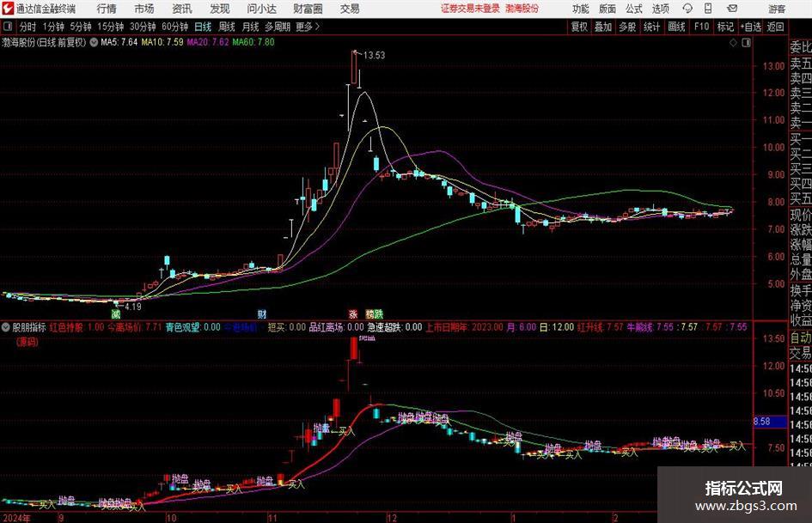
Task: Click the diamond icon at chart top-right
Action: [x=733, y=43]
